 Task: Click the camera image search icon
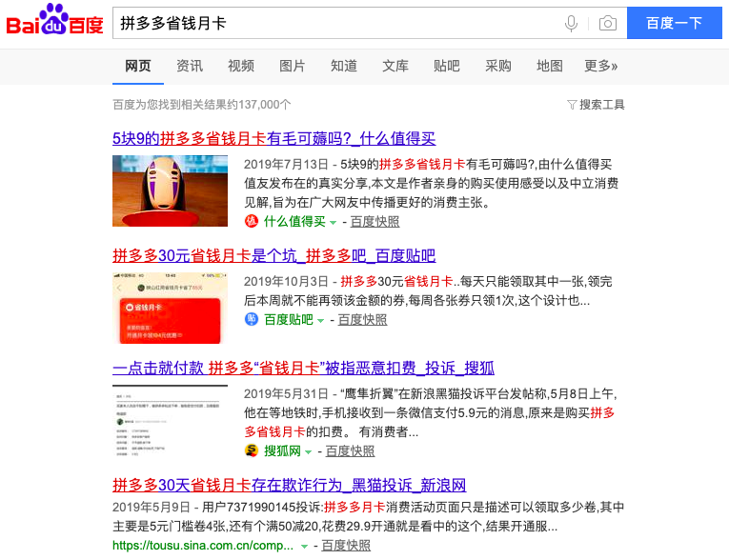(x=607, y=23)
